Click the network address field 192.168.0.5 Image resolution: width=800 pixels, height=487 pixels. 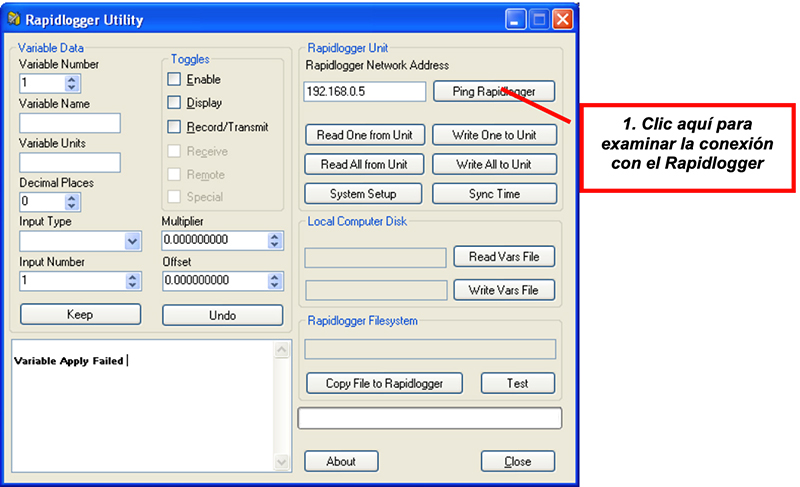364,92
